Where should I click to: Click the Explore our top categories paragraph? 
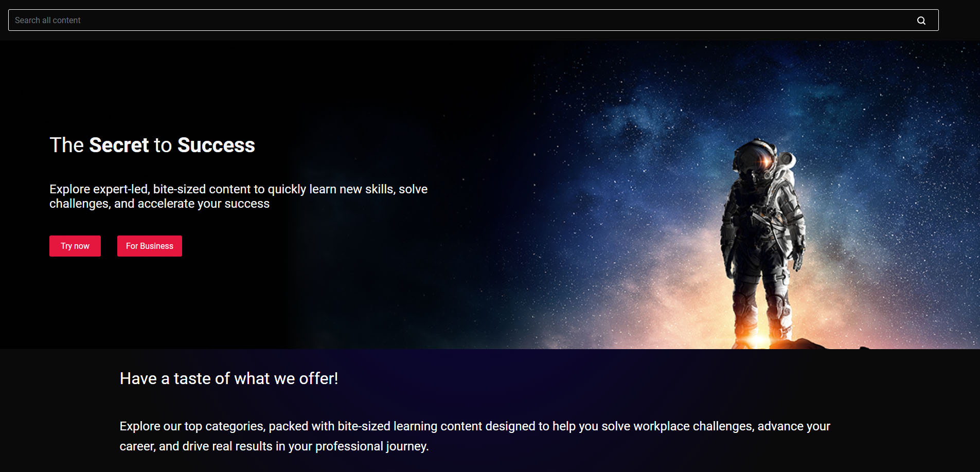click(x=475, y=436)
